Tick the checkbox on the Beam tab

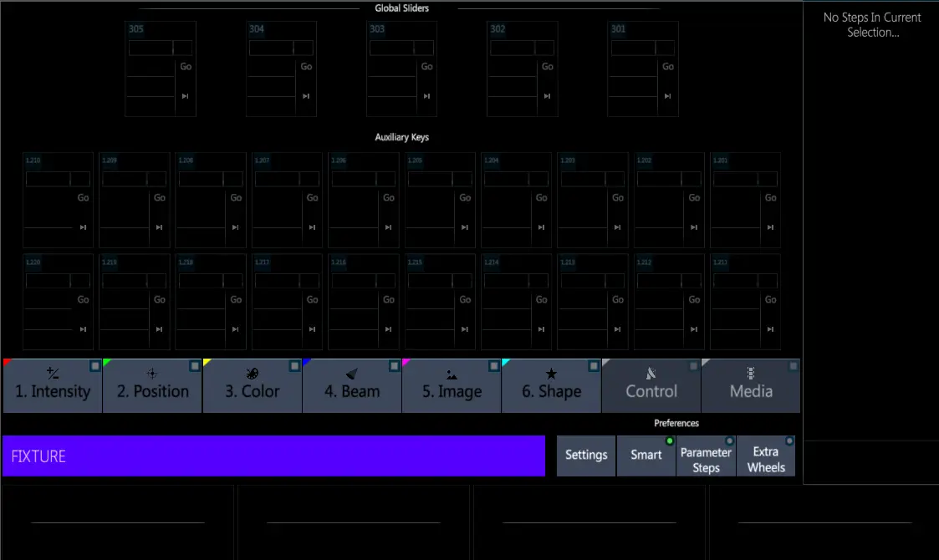point(394,366)
